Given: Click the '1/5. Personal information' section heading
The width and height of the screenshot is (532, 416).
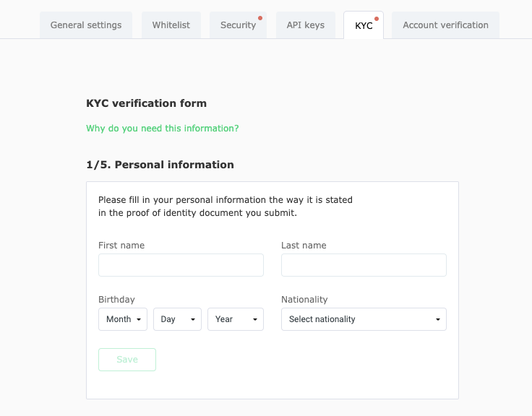Looking at the screenshot, I should pos(160,165).
